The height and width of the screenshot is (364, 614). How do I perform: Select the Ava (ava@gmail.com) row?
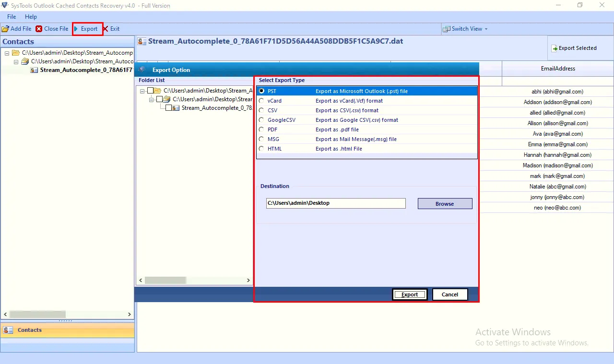point(557,134)
